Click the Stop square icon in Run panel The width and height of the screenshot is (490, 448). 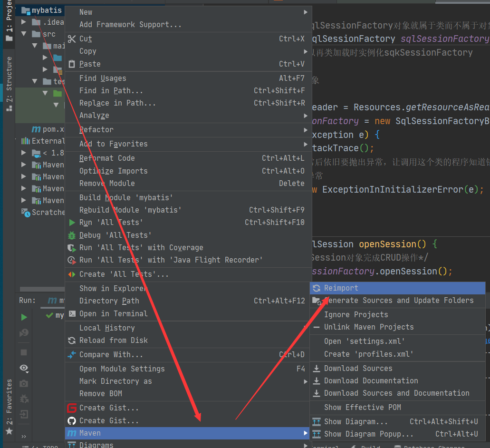pyautogui.click(x=24, y=352)
